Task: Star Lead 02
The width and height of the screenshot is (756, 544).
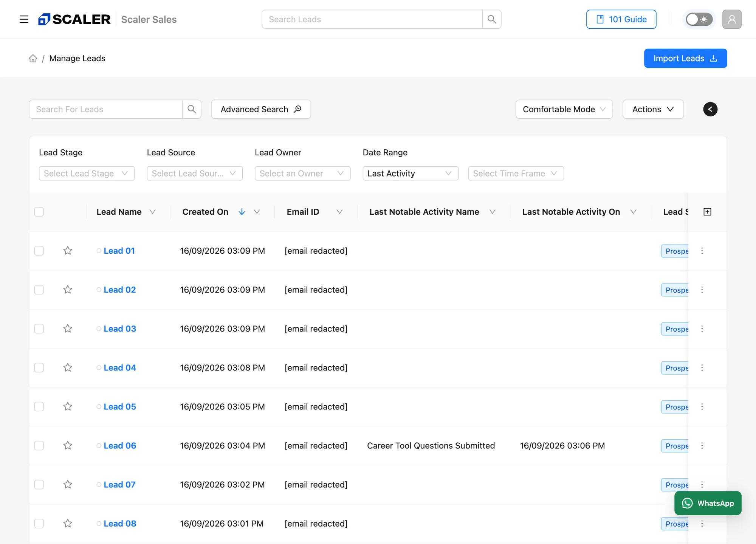Action: tap(68, 290)
